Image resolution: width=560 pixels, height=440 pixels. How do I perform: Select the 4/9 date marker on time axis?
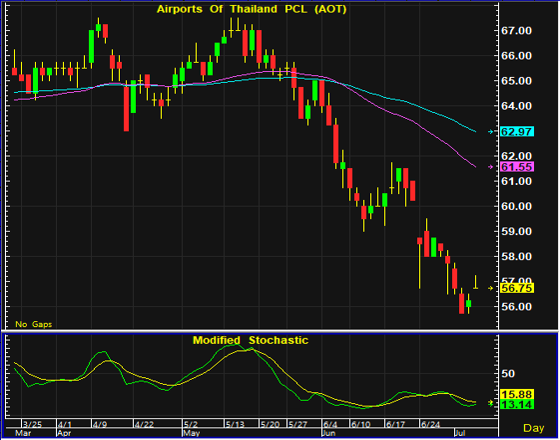point(100,425)
